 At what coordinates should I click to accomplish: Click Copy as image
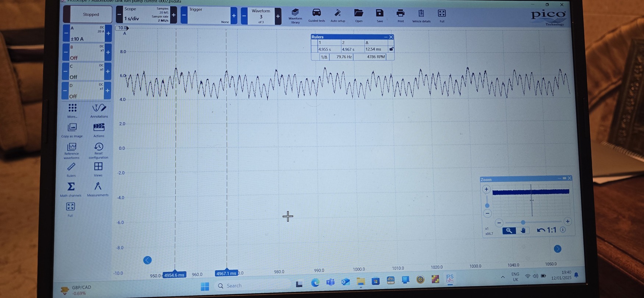coord(72,130)
